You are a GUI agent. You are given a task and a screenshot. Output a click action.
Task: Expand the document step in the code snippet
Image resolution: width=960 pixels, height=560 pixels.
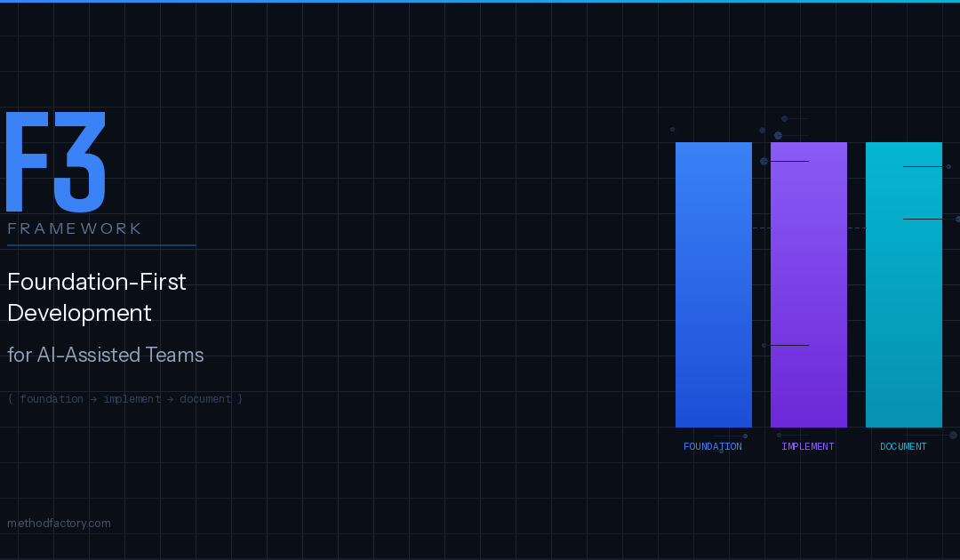point(205,399)
